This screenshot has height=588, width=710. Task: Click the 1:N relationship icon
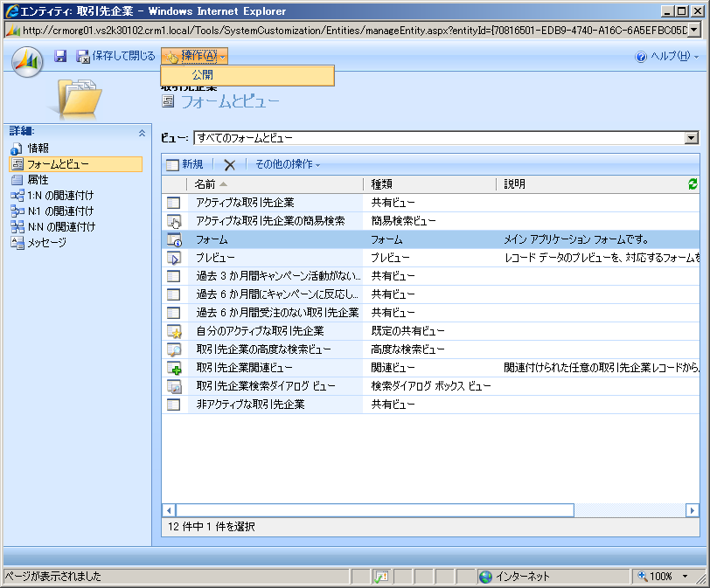[x=17, y=196]
